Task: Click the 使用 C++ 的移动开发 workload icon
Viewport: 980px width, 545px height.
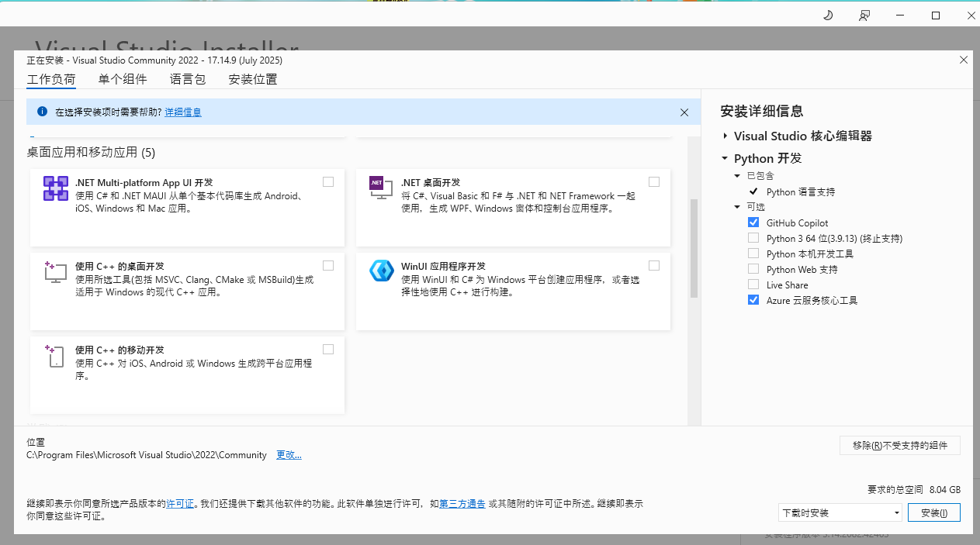Action: pyautogui.click(x=55, y=356)
